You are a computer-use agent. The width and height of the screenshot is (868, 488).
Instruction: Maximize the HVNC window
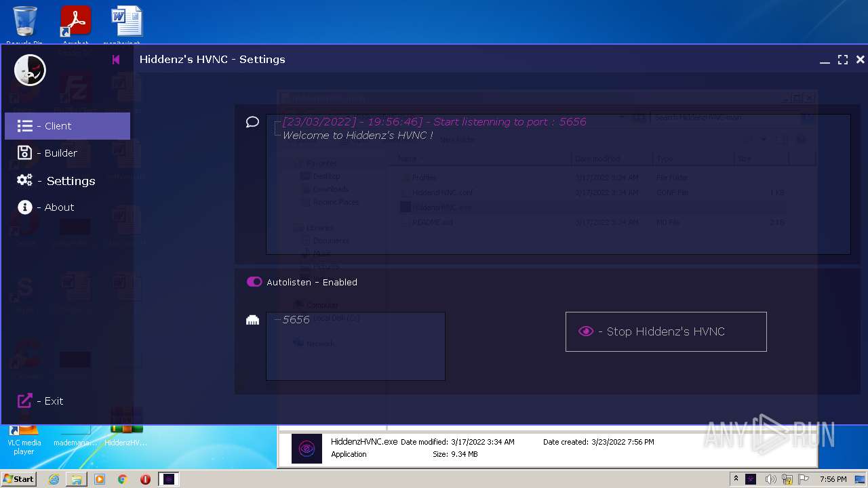(x=843, y=60)
